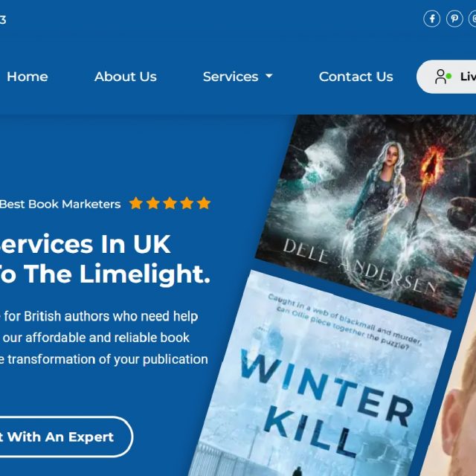This screenshot has width=476, height=476.
Task: Click the Best Book Marketers label
Action: (x=60, y=204)
